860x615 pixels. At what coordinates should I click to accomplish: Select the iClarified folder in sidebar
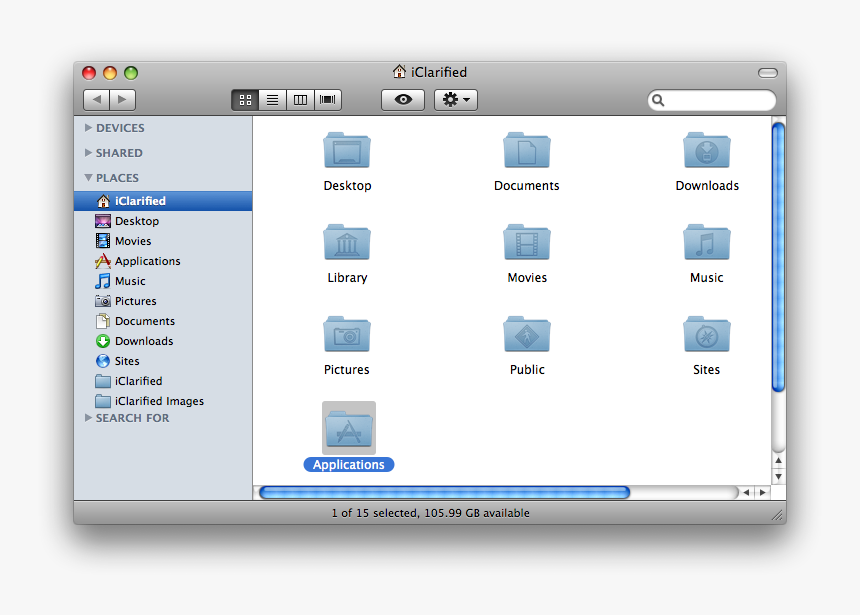coord(163,381)
